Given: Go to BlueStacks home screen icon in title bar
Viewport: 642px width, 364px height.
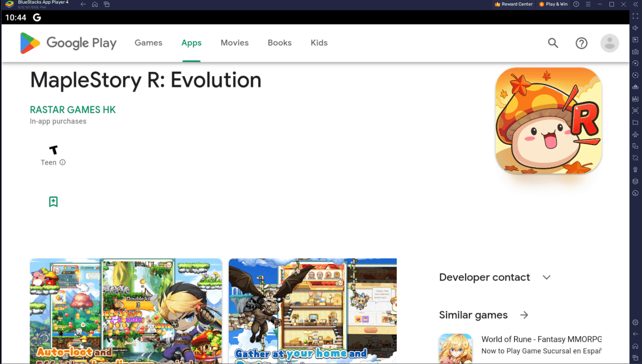Looking at the screenshot, I should 95,4.
